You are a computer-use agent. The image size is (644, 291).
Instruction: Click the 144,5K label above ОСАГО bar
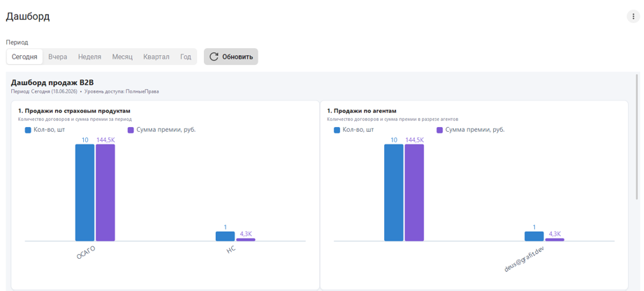tap(105, 140)
